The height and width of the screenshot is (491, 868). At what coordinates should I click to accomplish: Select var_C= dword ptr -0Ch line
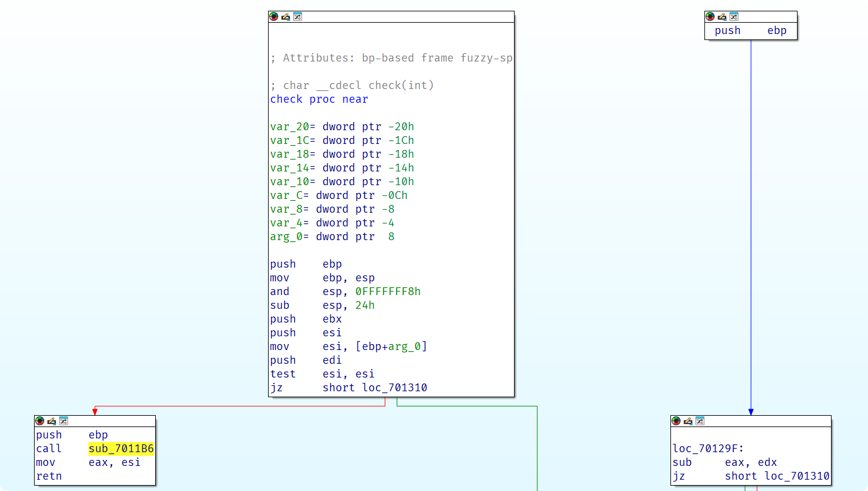[x=339, y=195]
